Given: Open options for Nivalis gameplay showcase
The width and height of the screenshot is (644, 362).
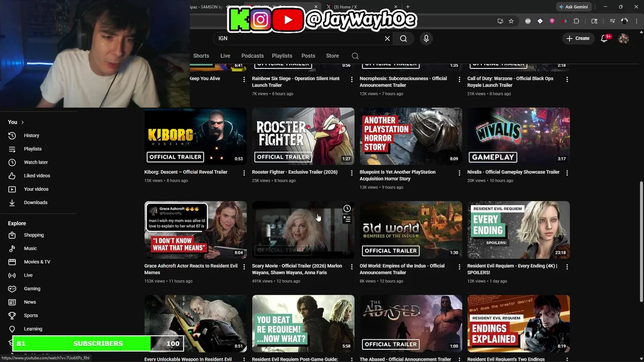Looking at the screenshot, I should tap(567, 173).
